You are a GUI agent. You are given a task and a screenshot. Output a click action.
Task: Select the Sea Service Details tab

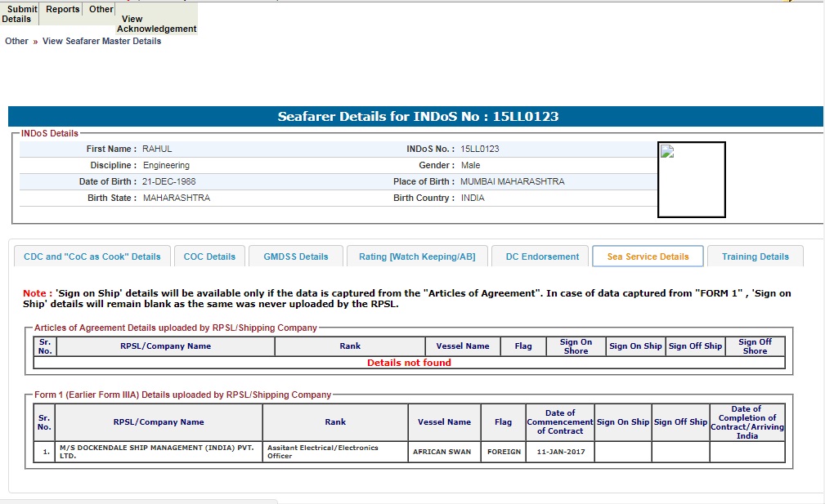click(648, 256)
